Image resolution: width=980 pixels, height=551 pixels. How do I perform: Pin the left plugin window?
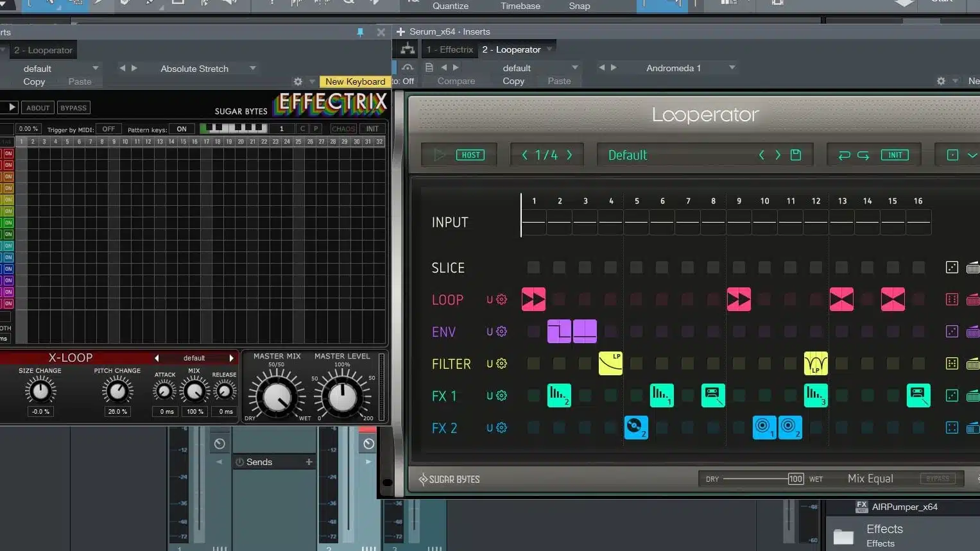(360, 32)
